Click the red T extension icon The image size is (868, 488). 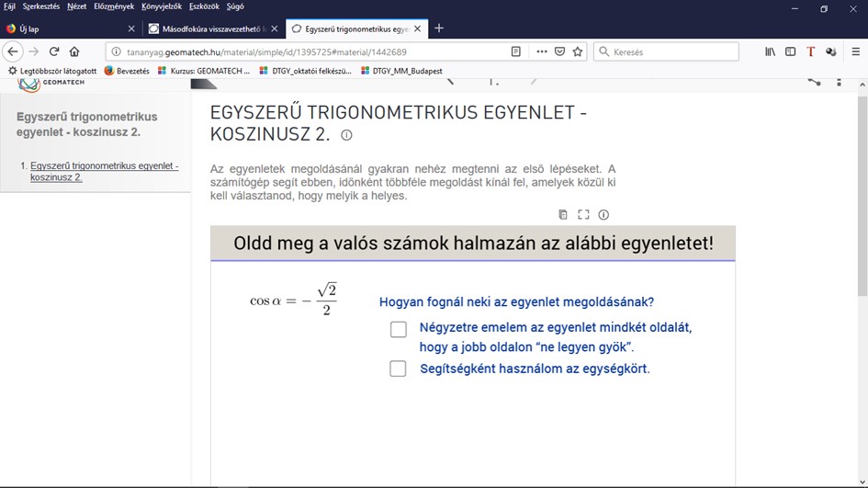(x=810, y=51)
